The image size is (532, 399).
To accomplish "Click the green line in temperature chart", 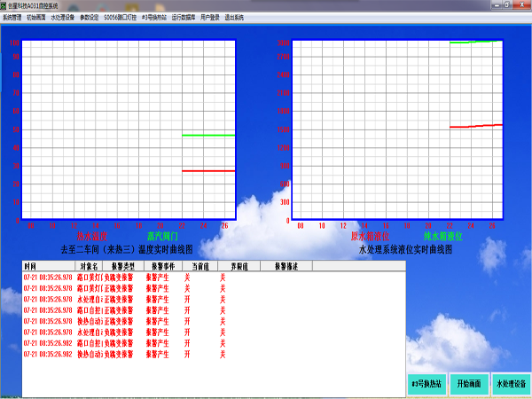I will [207, 135].
